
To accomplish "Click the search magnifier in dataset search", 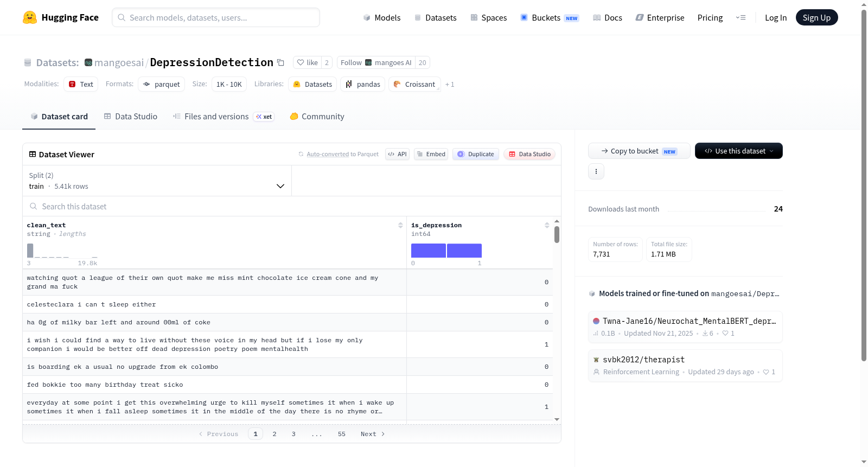I will point(34,206).
